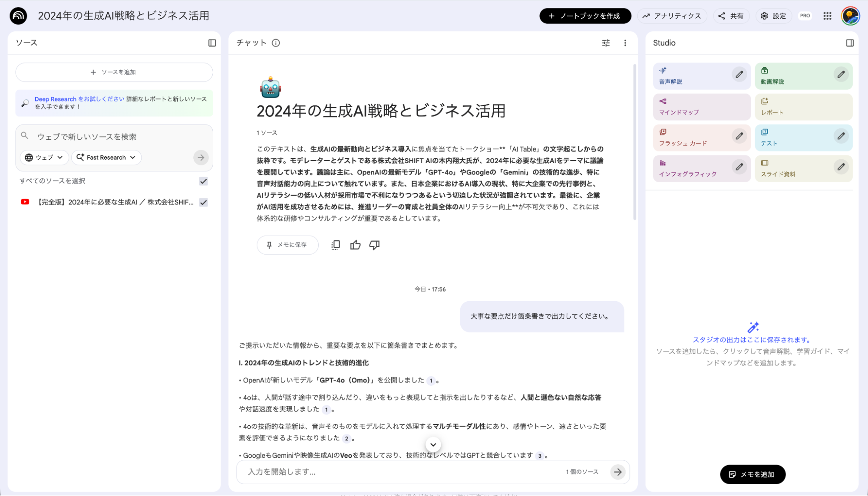Open the chat three-dot menu
Screen dimensions: 868x496
pos(625,43)
